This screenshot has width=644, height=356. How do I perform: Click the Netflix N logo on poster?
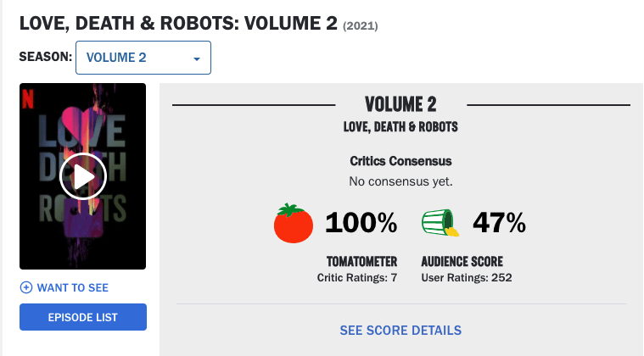(x=27, y=98)
